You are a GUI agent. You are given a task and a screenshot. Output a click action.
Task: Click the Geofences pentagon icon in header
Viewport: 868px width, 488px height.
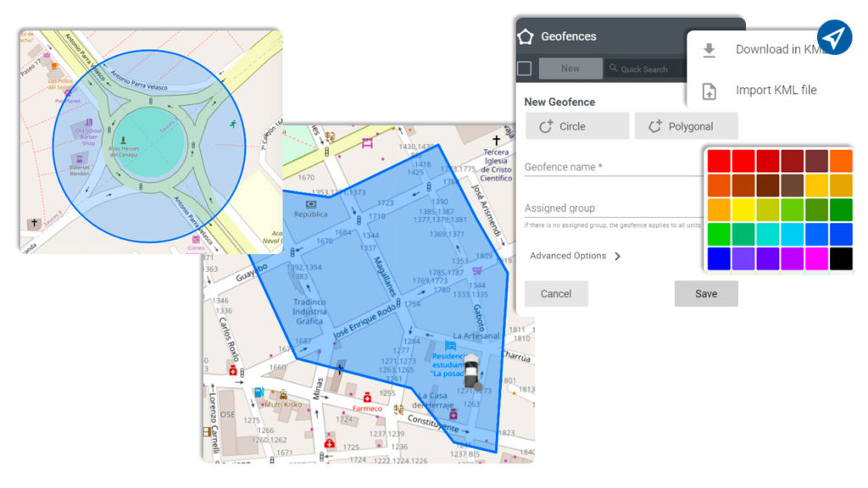pos(526,36)
